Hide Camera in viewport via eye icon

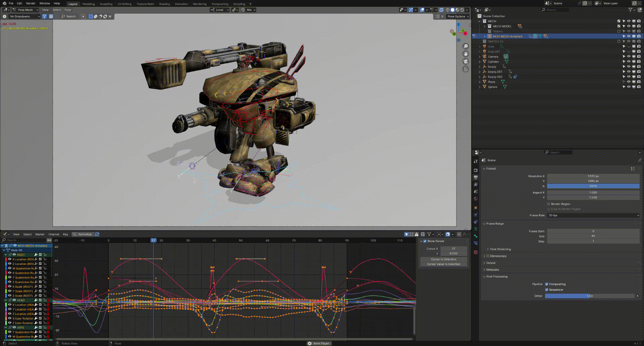pos(629,57)
